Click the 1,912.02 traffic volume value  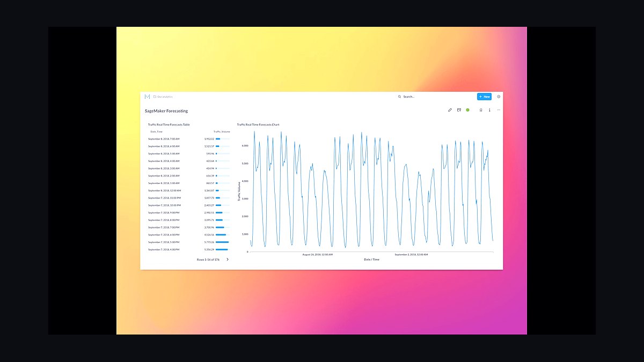[209, 139]
